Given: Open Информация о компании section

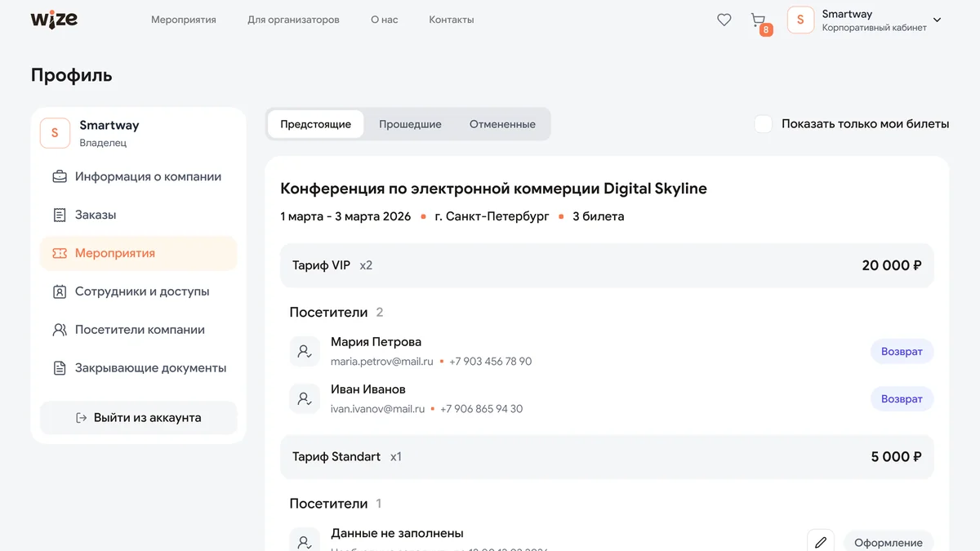Looking at the screenshot, I should pyautogui.click(x=139, y=176).
